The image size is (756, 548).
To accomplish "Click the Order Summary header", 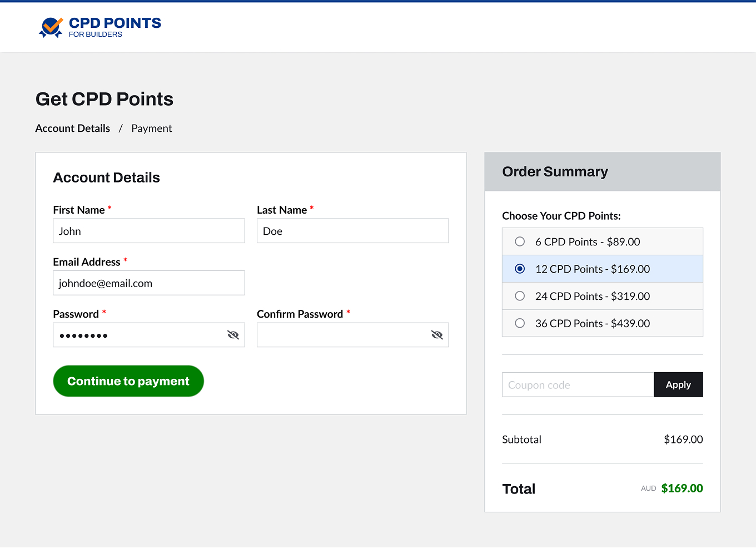I will tap(555, 172).
